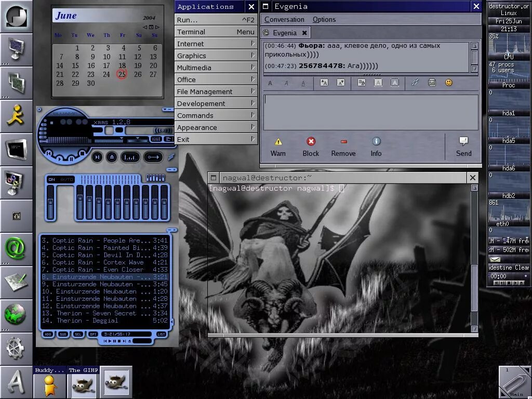Select track 14 Therion - Deggial
The width and height of the screenshot is (532, 399).
[x=104, y=321]
